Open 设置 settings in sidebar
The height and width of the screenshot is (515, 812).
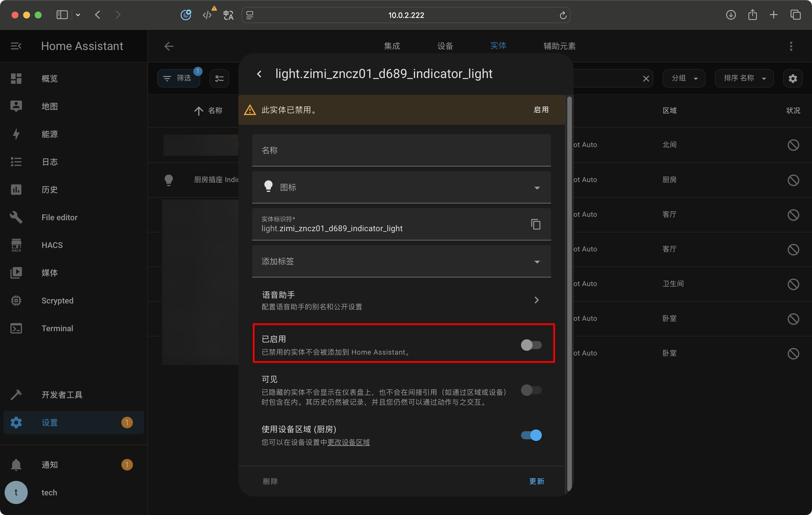click(73, 423)
